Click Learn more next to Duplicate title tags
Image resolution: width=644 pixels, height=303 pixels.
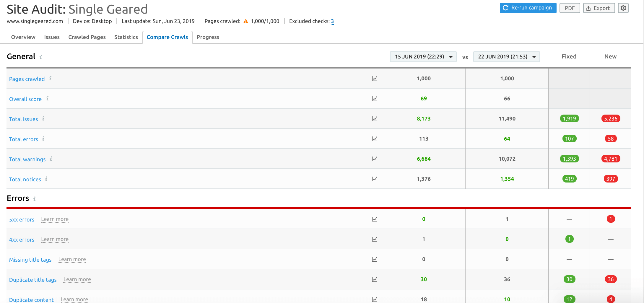[x=77, y=279]
